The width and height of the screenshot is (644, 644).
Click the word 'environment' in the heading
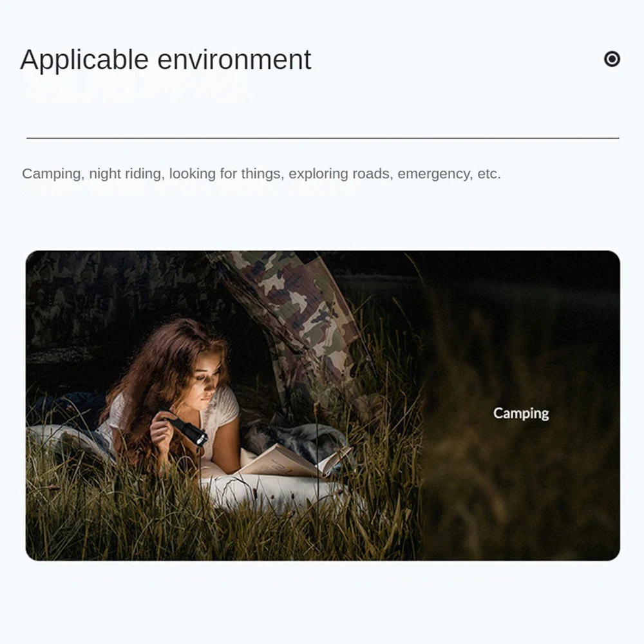pyautogui.click(x=234, y=60)
